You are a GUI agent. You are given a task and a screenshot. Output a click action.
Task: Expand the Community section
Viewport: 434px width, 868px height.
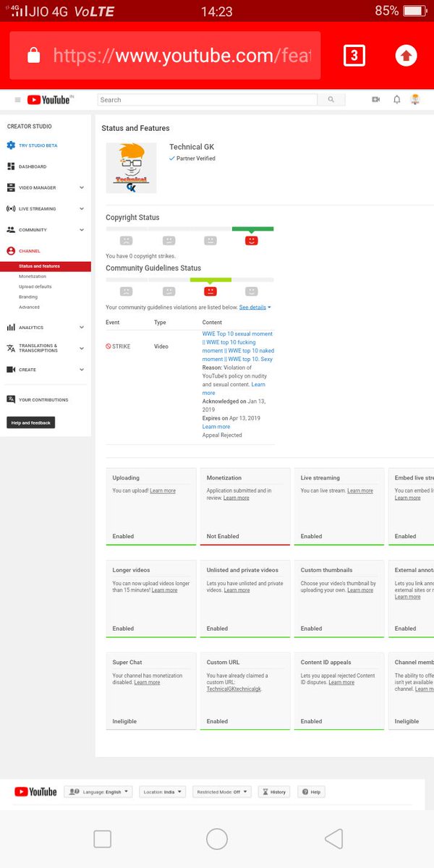81,229
